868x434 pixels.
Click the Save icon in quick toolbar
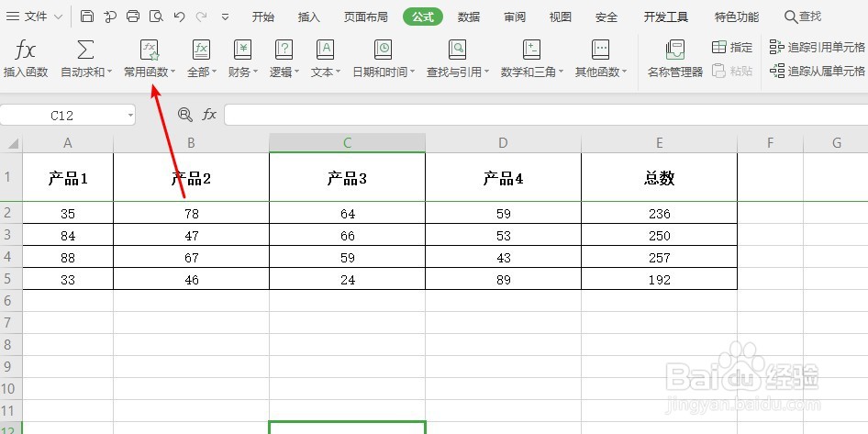87,16
